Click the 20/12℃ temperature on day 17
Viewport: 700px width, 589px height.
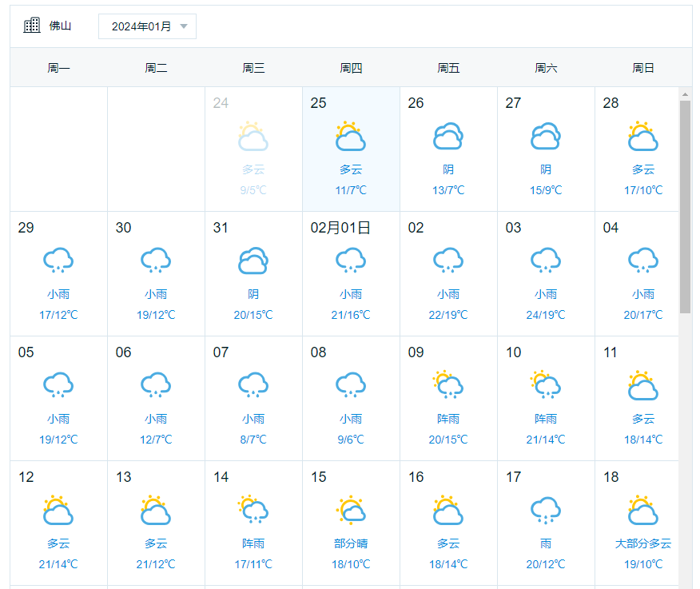[x=546, y=564]
